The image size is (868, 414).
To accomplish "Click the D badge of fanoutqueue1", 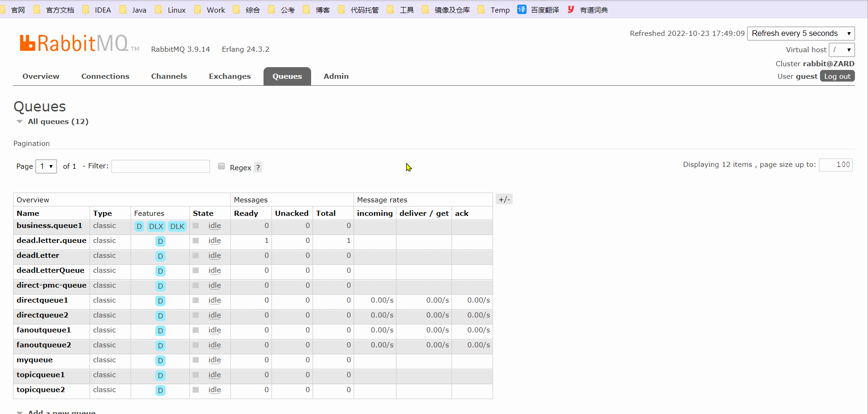I will [160, 331].
